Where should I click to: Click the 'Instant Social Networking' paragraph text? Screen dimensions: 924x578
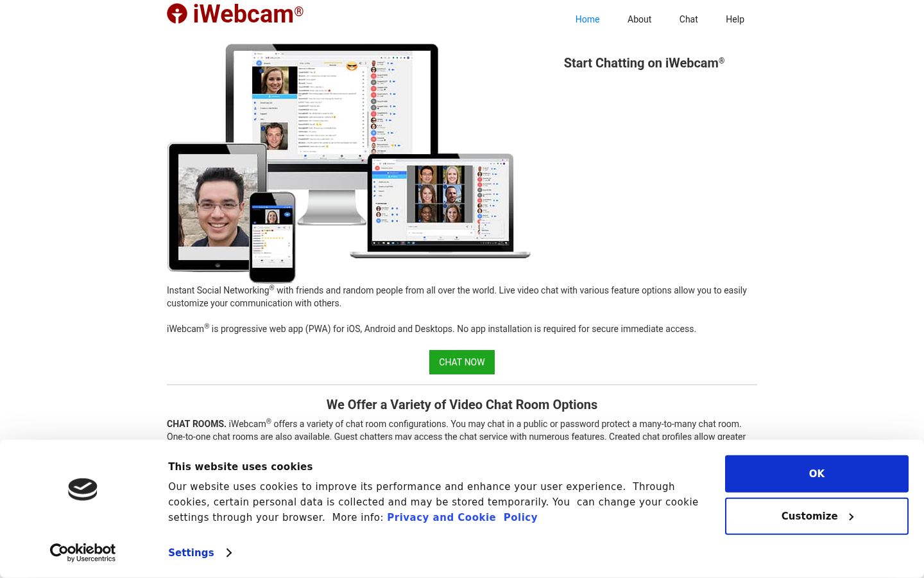457,297
